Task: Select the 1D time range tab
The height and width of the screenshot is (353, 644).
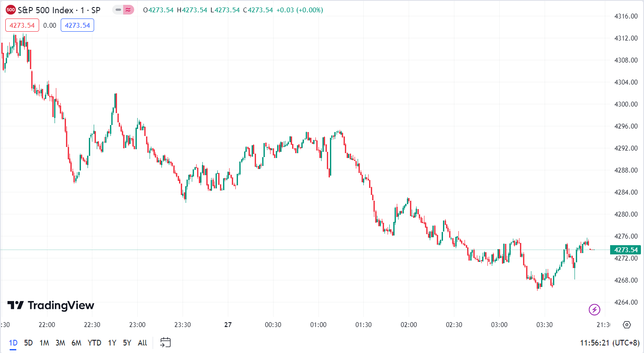Action: click(x=13, y=342)
